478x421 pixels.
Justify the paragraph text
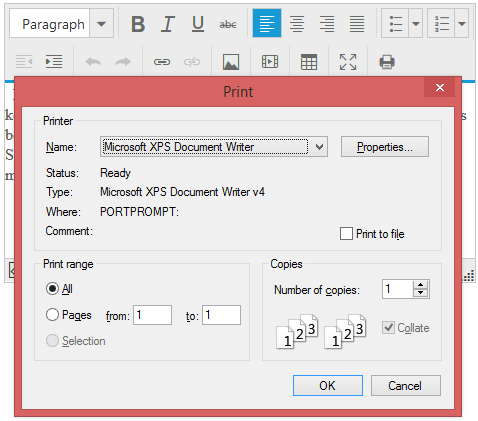point(357,24)
